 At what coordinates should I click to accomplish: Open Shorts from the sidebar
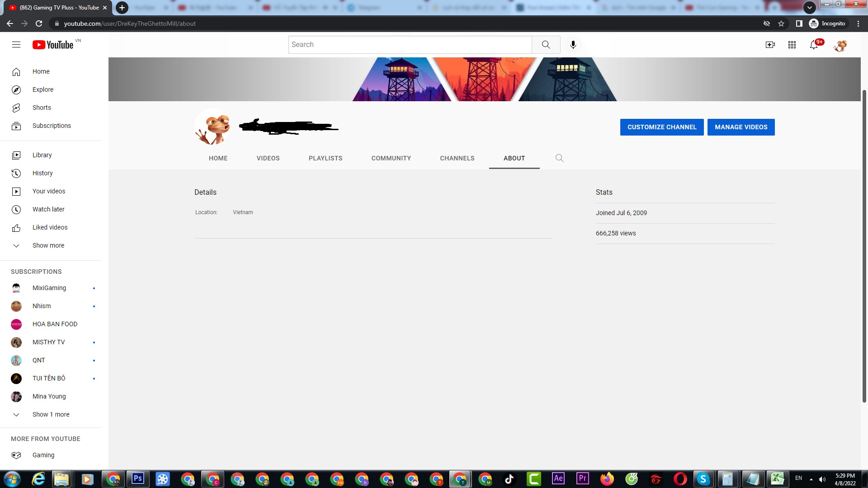click(42, 108)
